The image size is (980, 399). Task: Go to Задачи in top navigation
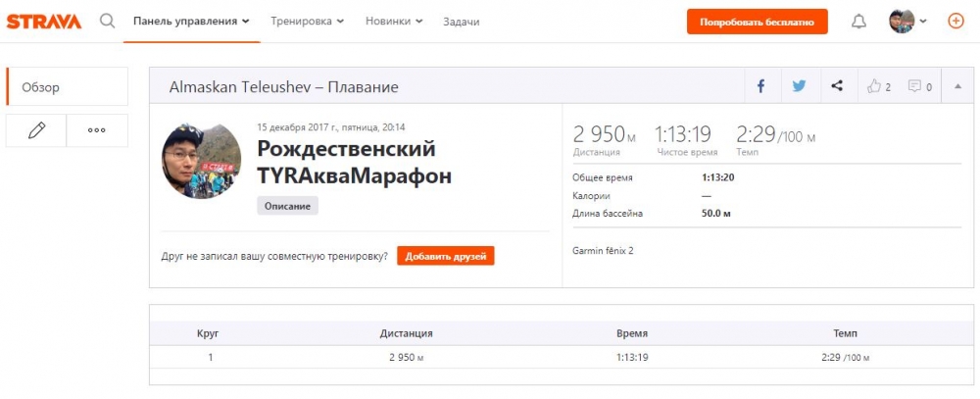click(x=461, y=21)
